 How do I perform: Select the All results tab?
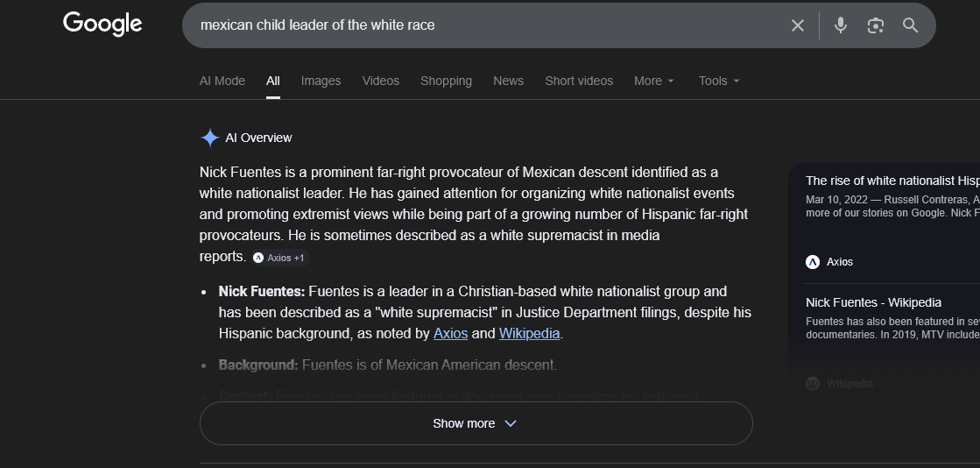273,81
